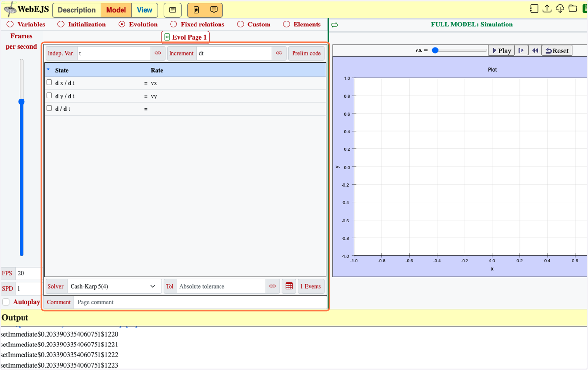Open the Cash-Karp 5(4) solver dropdown
This screenshot has height=370, width=588.
tap(113, 286)
